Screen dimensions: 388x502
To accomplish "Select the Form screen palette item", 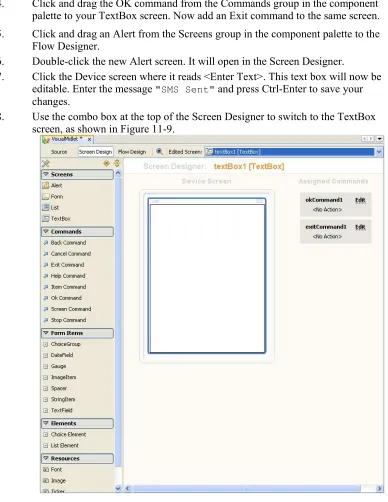I will click(53, 196).
